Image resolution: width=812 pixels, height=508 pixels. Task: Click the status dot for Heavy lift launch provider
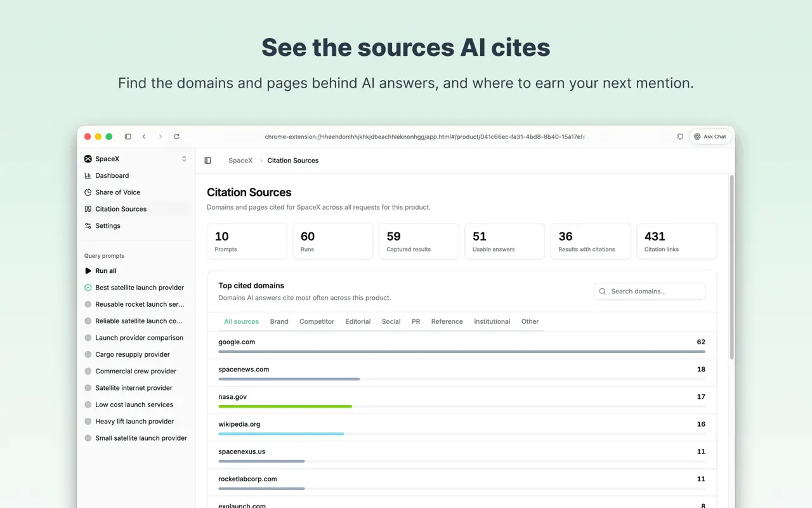pyautogui.click(x=88, y=422)
